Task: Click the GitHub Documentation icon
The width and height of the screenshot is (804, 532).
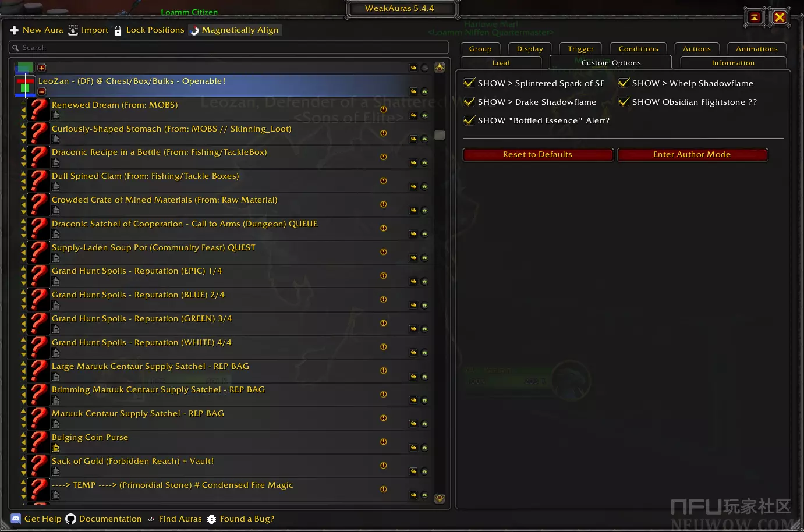Action: tap(71, 519)
